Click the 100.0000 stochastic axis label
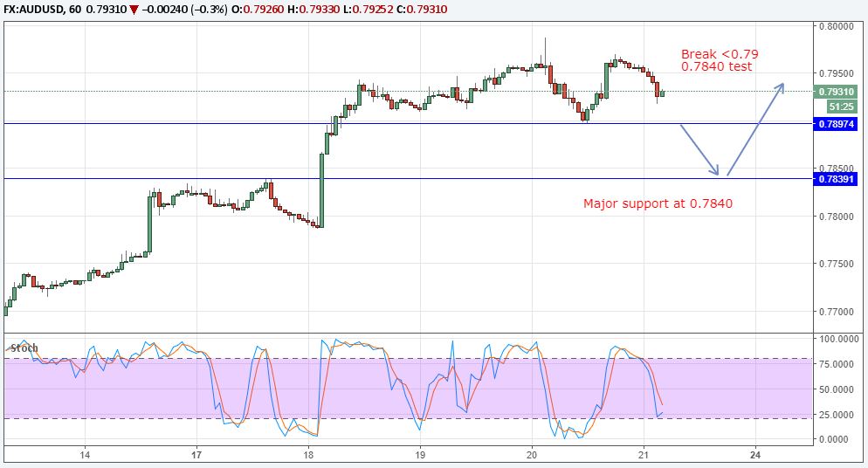868x468 pixels. coord(838,339)
